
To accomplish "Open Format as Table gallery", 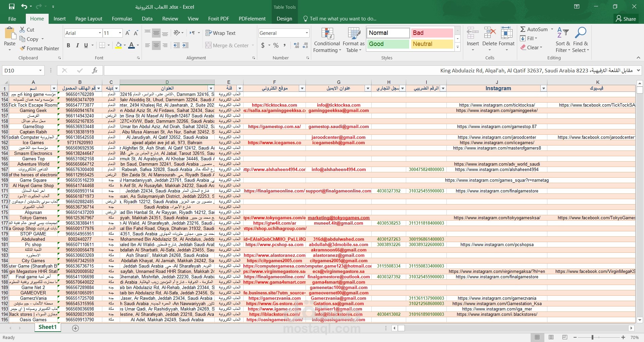I will coord(354,40).
